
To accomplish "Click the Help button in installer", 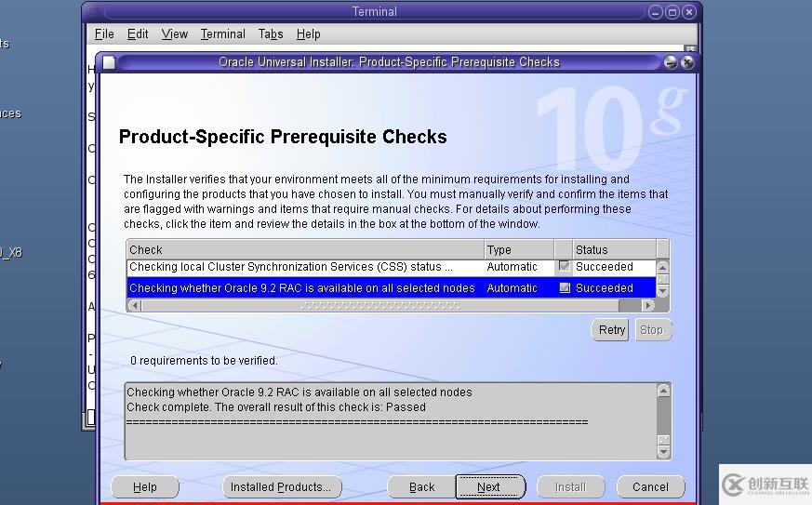I will click(145, 487).
